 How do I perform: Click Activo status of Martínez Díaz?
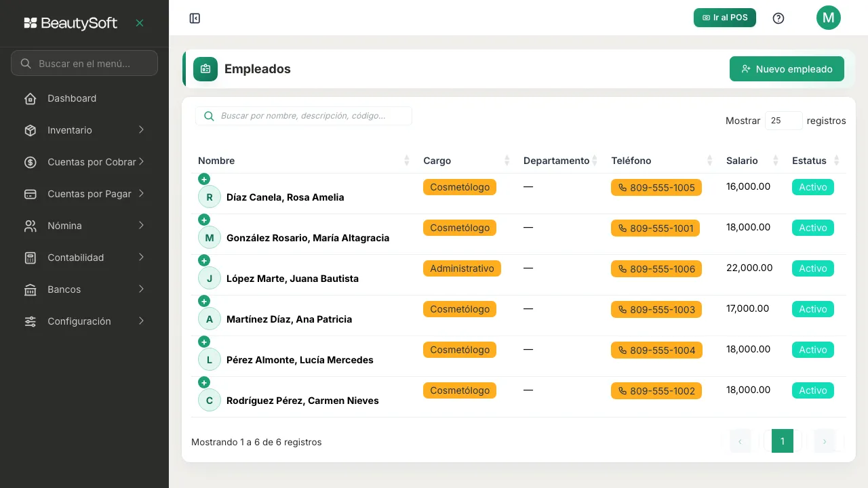click(x=813, y=309)
